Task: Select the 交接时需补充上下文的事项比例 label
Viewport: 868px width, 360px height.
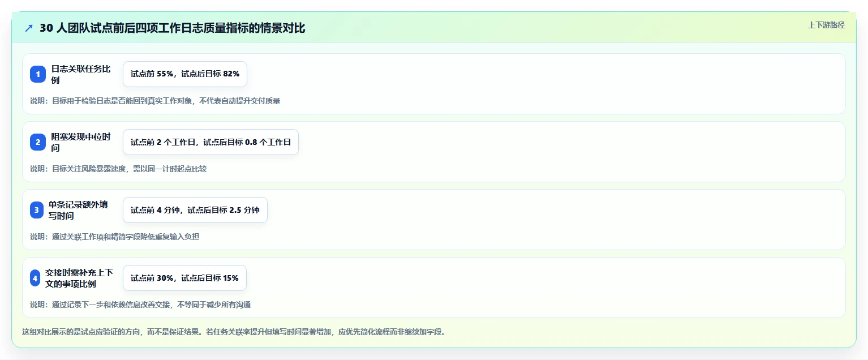Action: tap(80, 278)
